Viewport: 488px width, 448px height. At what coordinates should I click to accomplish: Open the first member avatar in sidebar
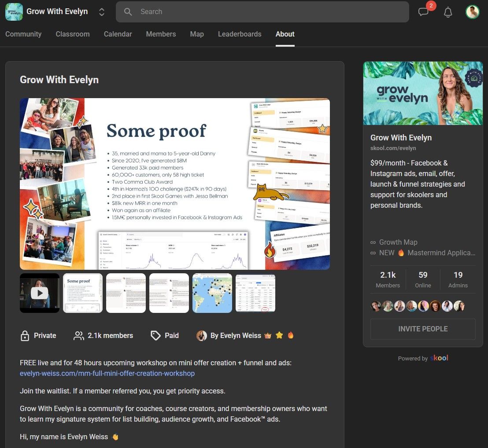tap(376, 306)
